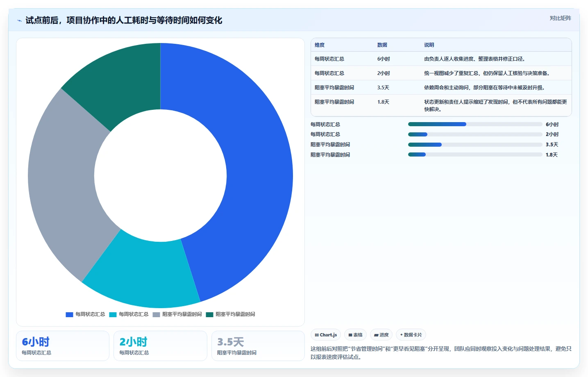Click the 数据卡片 tag icon
The height and width of the screenshot is (377, 588).
click(402, 335)
